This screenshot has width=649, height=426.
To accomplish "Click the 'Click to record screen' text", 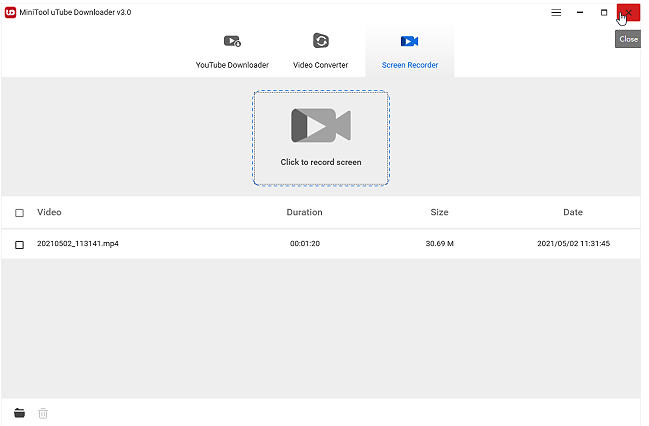I will tap(321, 162).
